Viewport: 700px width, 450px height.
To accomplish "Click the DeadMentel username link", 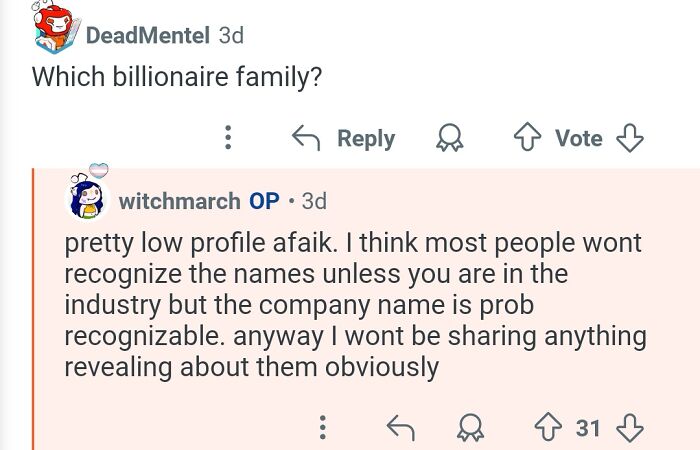I will coord(147,35).
